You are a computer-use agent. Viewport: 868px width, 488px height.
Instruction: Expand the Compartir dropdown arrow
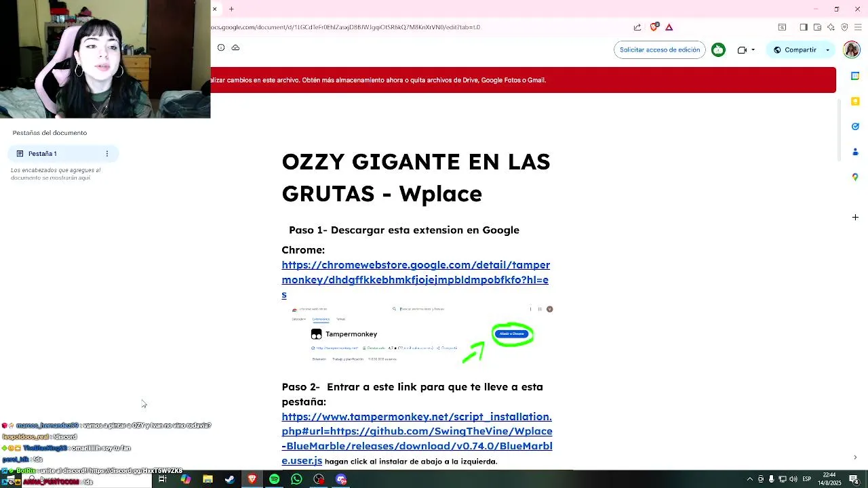tap(828, 50)
